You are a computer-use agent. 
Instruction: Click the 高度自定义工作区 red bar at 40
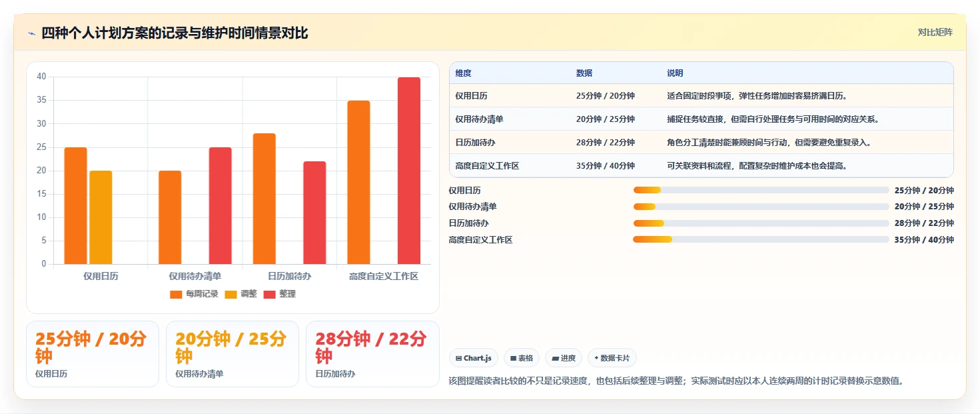click(x=409, y=171)
